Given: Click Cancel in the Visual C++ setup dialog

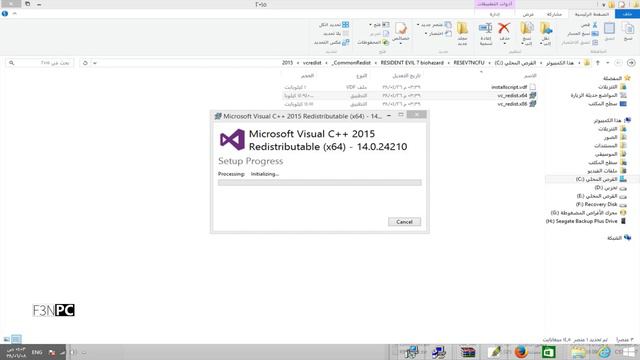Looking at the screenshot, I should (404, 222).
